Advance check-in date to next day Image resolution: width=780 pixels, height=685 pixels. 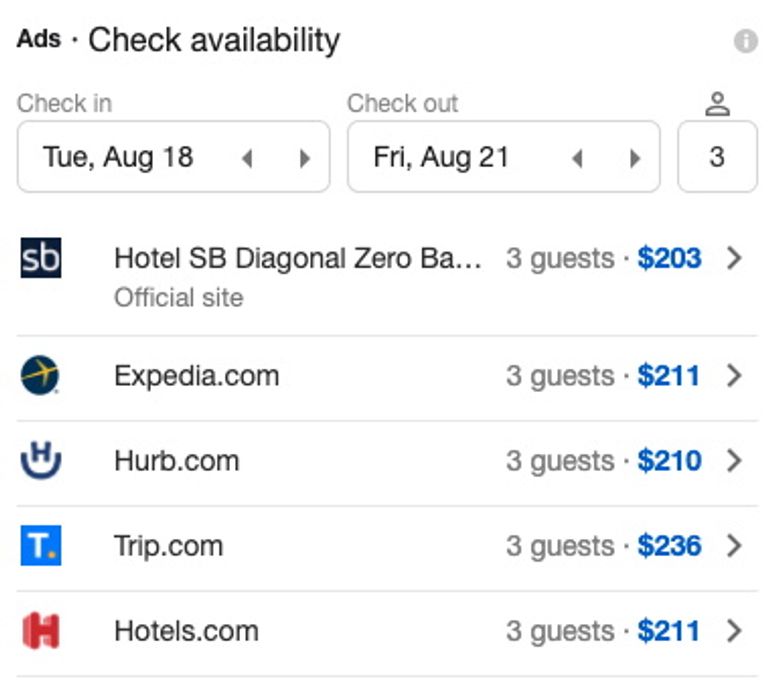pos(305,158)
